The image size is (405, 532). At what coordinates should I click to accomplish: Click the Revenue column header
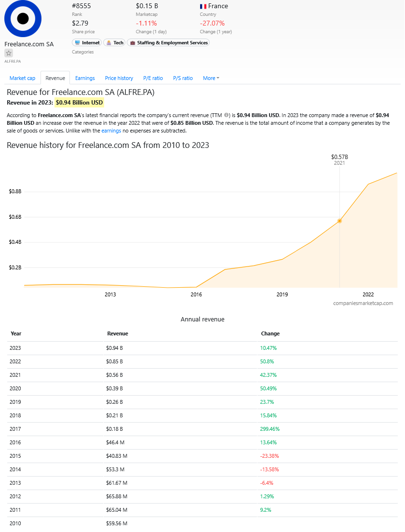click(118, 333)
